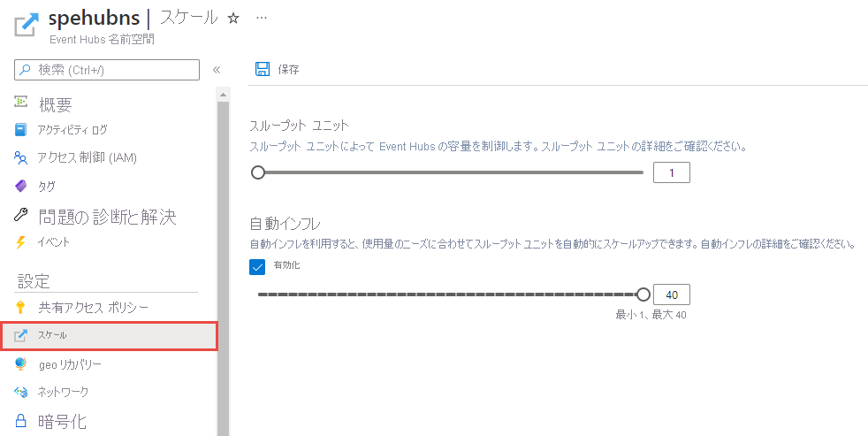Click the Save floppy disk icon
The height and width of the screenshot is (436, 868).
263,69
